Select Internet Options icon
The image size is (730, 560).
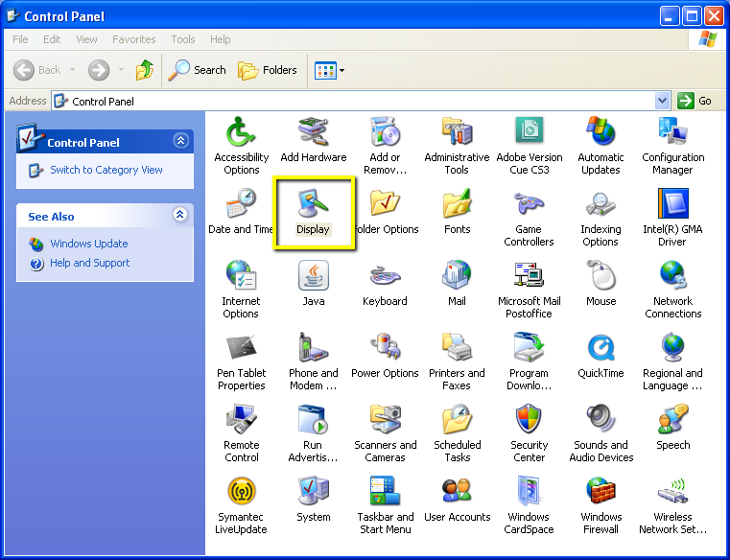tap(241, 275)
